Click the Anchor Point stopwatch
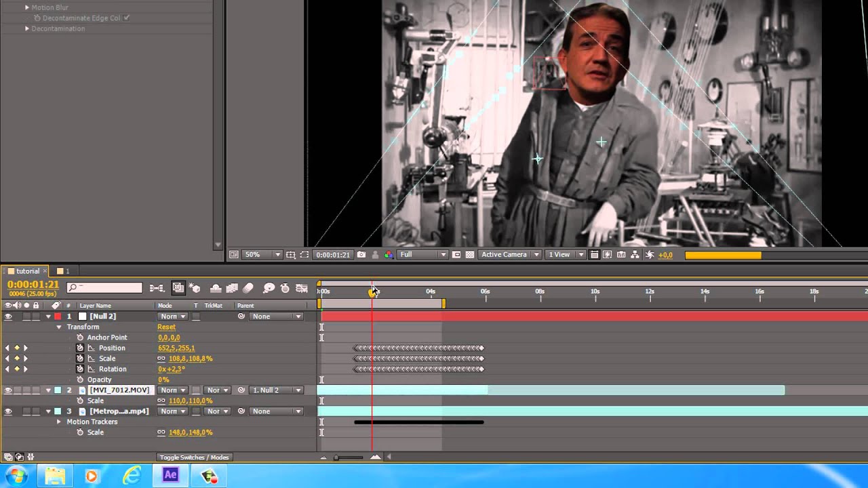Image resolution: width=868 pixels, height=488 pixels. click(x=80, y=337)
